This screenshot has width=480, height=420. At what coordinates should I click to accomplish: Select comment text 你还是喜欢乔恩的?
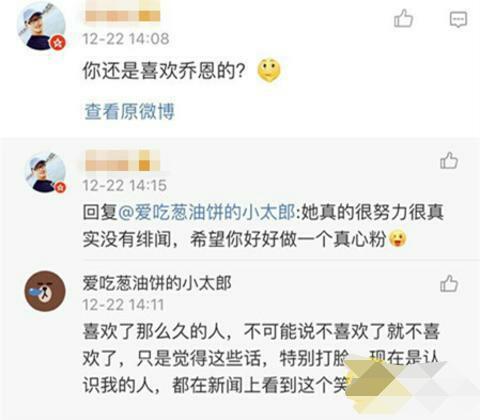coord(164,71)
